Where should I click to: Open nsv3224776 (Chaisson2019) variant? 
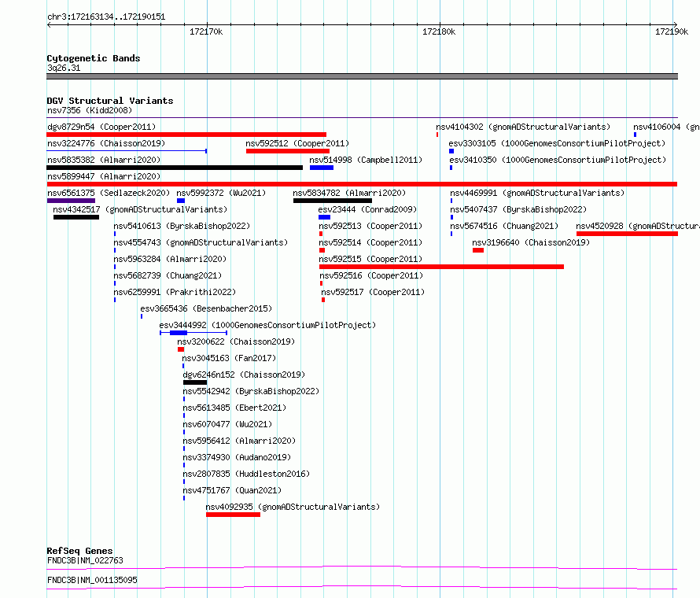click(106, 143)
